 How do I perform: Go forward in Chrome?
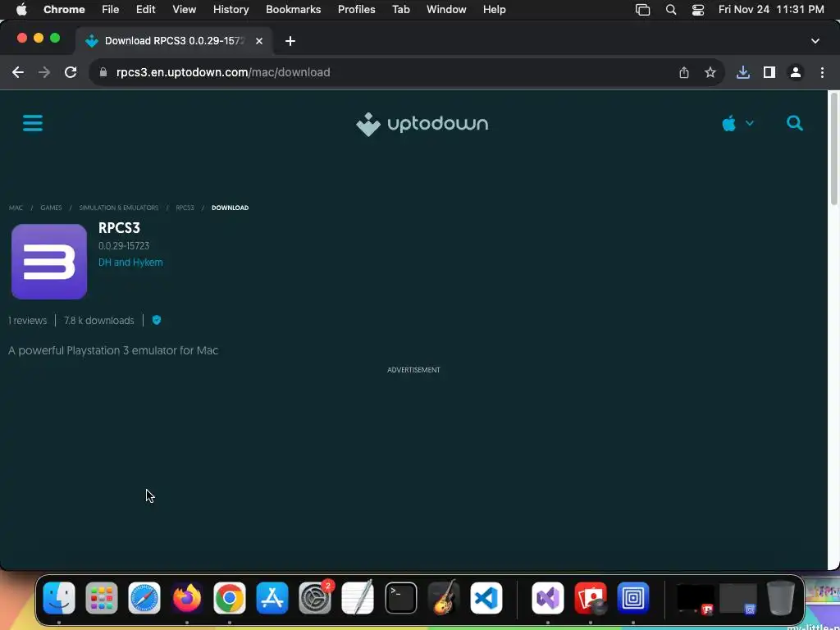pos(44,72)
